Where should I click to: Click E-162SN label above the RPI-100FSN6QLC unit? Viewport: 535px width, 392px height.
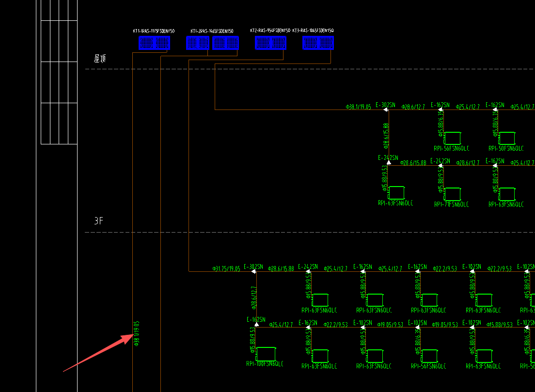pos(256,320)
